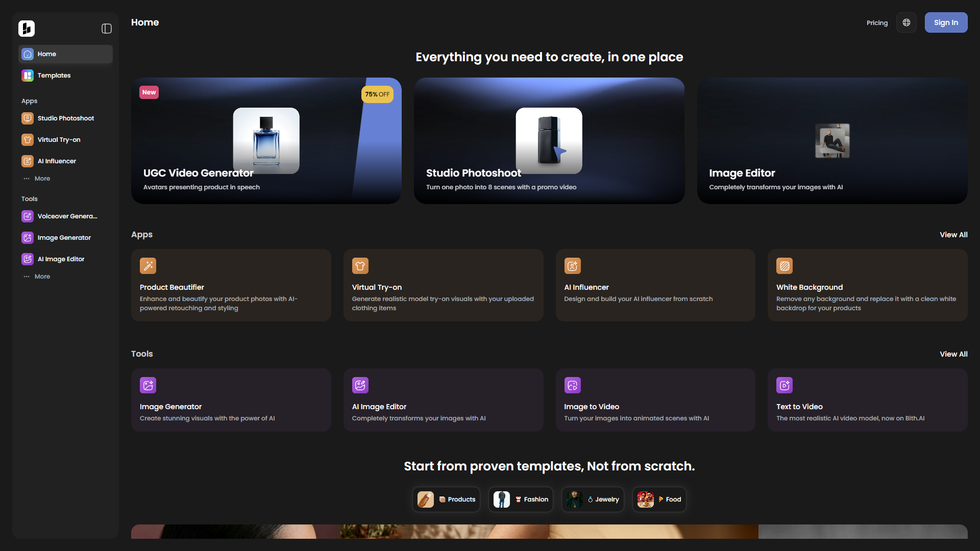
Task: Open the language globe selector
Action: coord(906,22)
